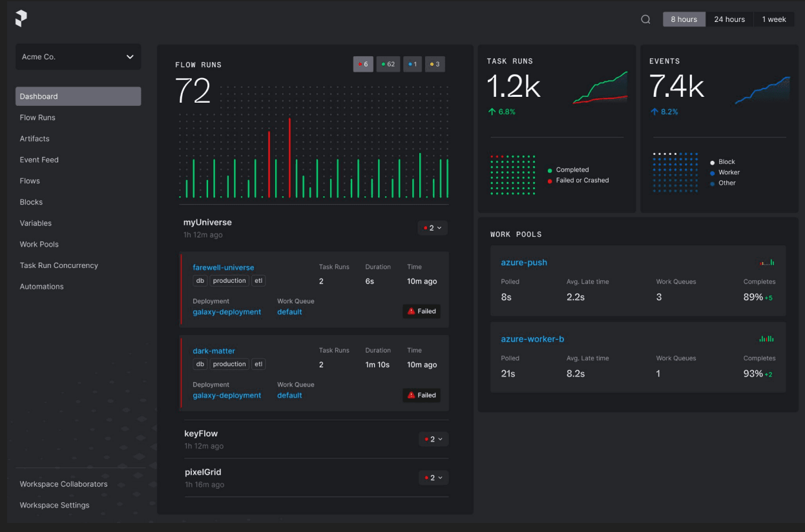The height and width of the screenshot is (532, 805).
Task: Open the azure-push work pool link
Action: pos(524,263)
